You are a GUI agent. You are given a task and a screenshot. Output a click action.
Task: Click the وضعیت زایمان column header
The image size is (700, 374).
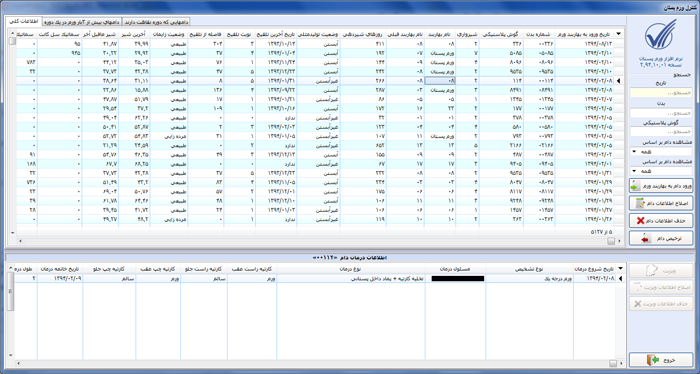click(x=169, y=34)
